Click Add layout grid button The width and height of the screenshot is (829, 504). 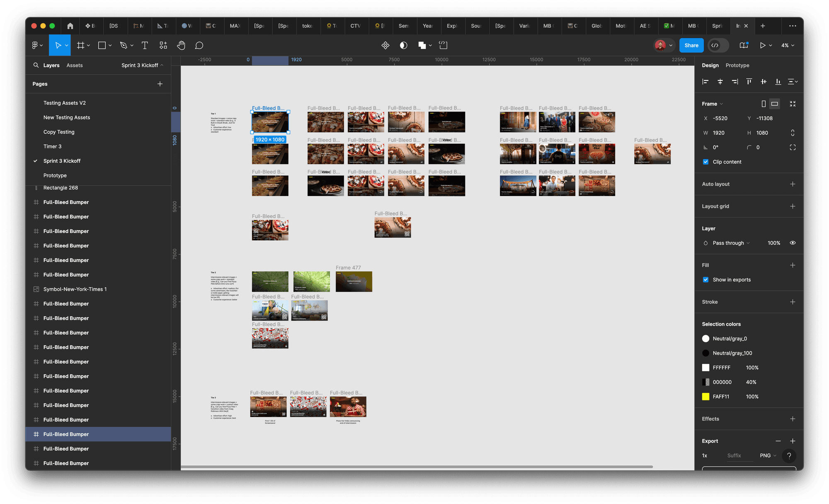(x=793, y=206)
